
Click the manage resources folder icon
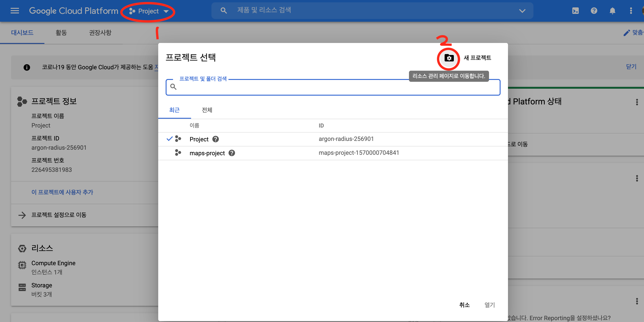tap(449, 58)
